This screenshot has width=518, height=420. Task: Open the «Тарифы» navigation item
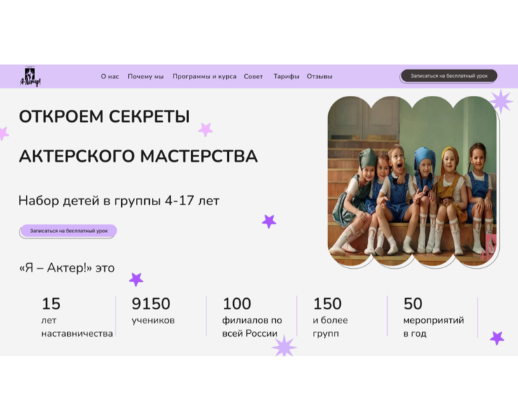(286, 76)
